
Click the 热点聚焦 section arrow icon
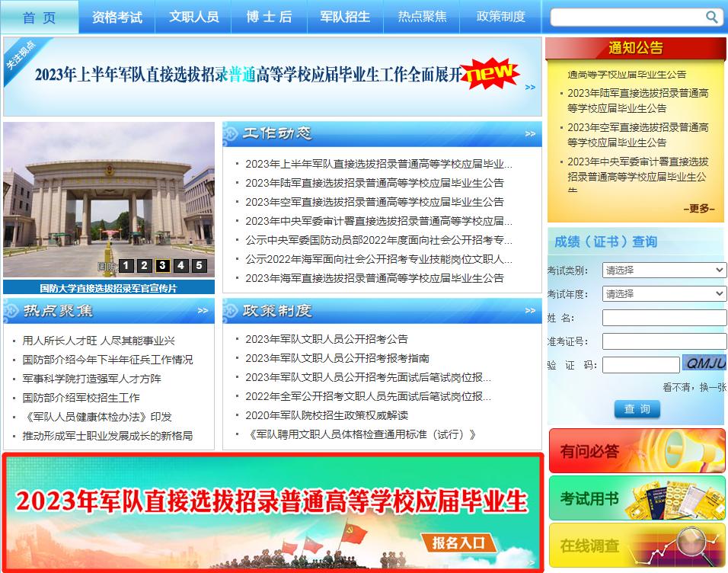click(x=203, y=310)
